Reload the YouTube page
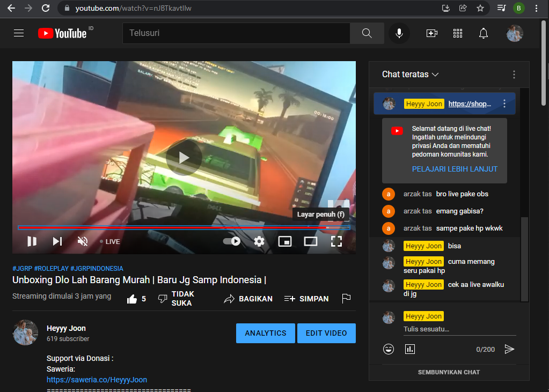 tap(46, 8)
